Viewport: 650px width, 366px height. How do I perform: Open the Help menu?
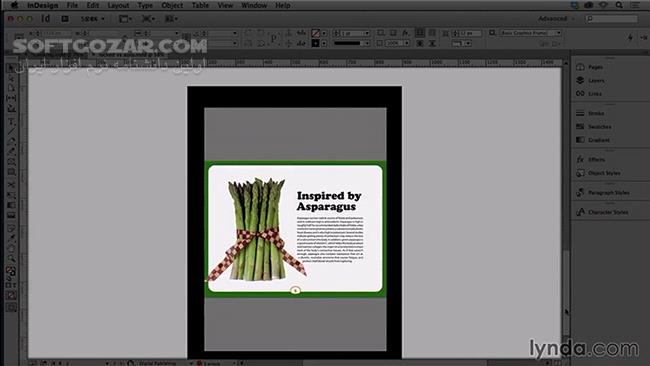click(283, 5)
